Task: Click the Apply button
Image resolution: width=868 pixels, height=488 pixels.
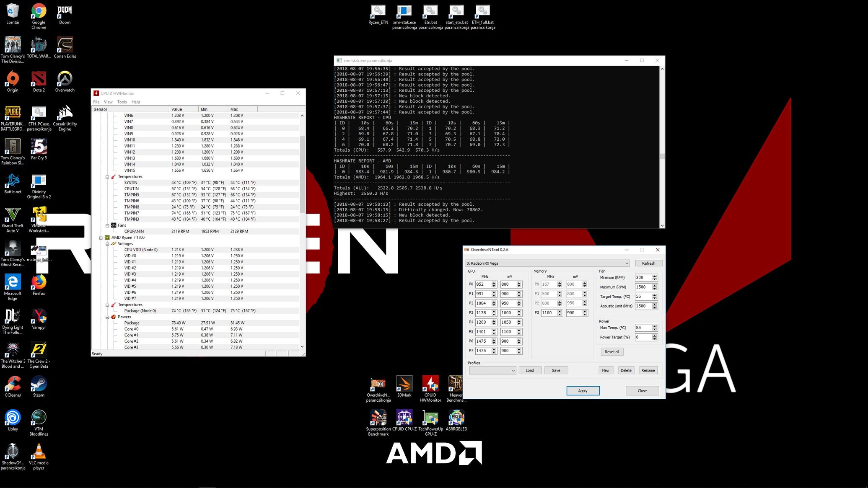Action: click(x=583, y=390)
